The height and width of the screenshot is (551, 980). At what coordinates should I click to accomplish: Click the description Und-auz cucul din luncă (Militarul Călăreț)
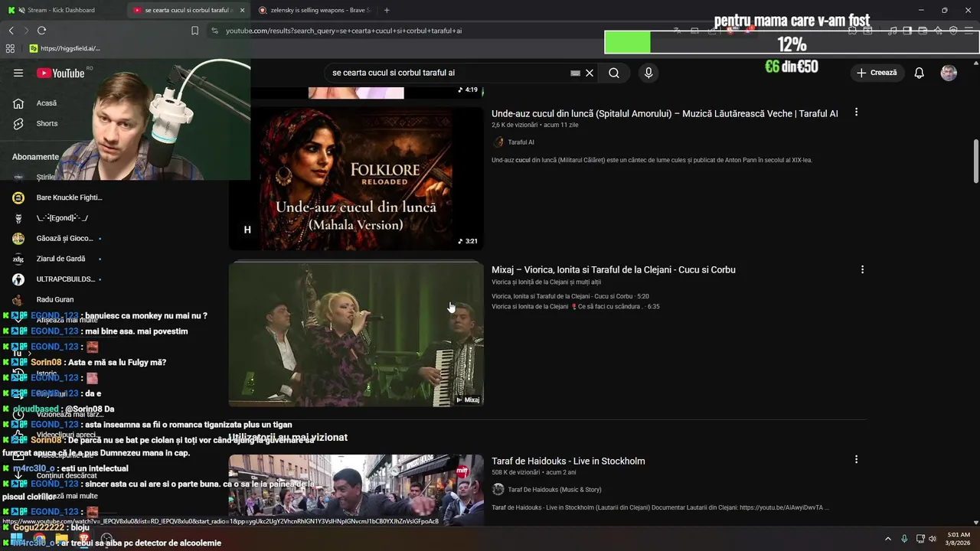click(652, 161)
